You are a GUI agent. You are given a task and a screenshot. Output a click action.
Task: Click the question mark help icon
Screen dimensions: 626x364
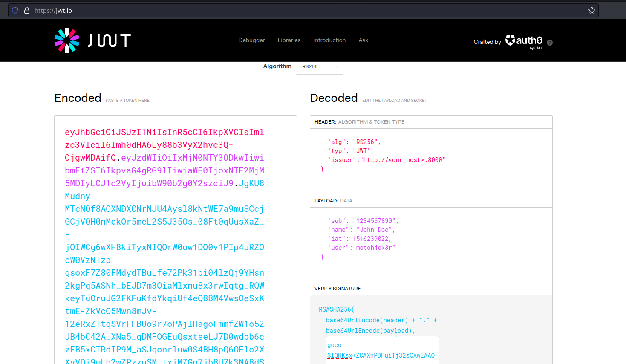point(550,43)
